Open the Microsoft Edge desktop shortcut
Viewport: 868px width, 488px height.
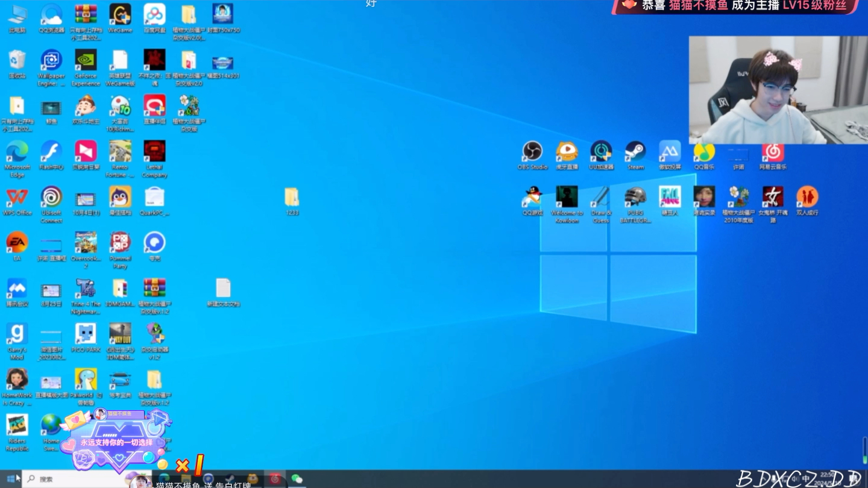[x=17, y=160]
